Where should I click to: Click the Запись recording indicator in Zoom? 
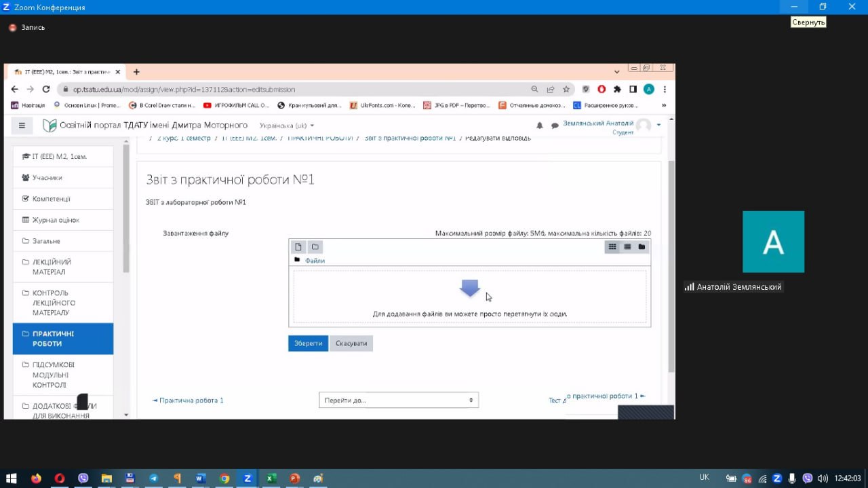[x=27, y=28]
